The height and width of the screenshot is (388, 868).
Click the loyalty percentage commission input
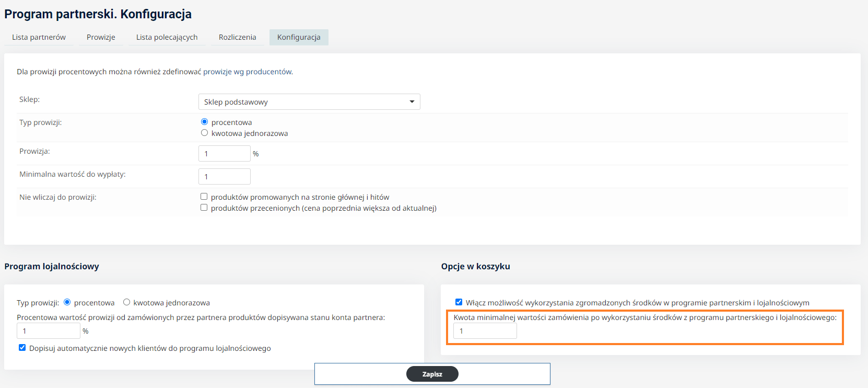click(x=49, y=331)
